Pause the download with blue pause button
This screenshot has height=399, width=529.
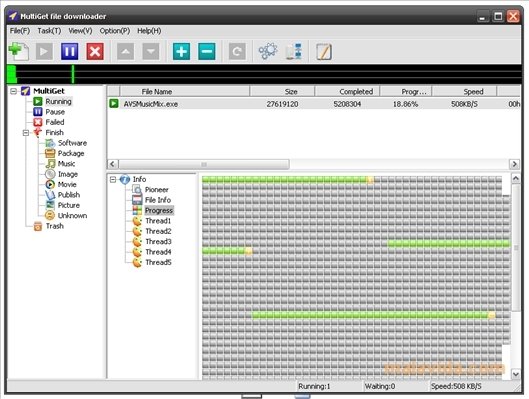click(69, 52)
